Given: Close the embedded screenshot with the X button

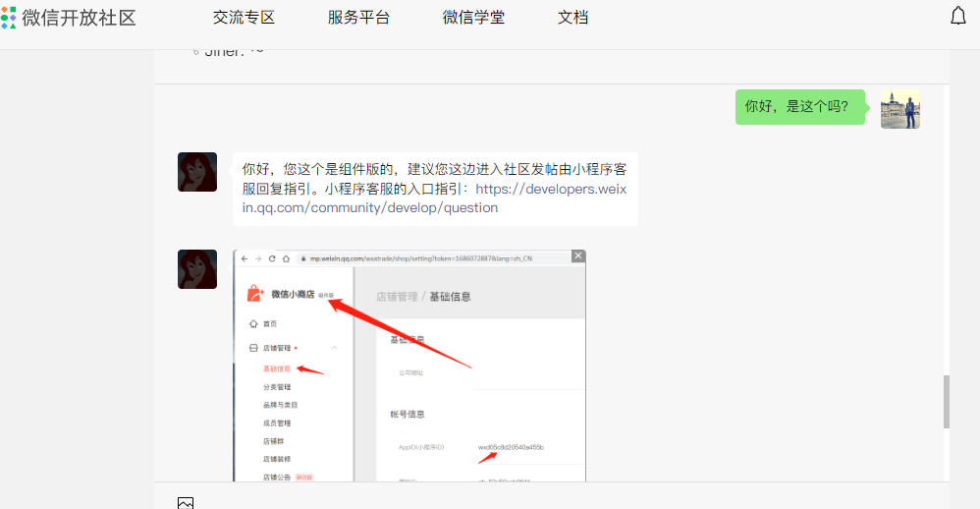Looking at the screenshot, I should [x=578, y=255].
